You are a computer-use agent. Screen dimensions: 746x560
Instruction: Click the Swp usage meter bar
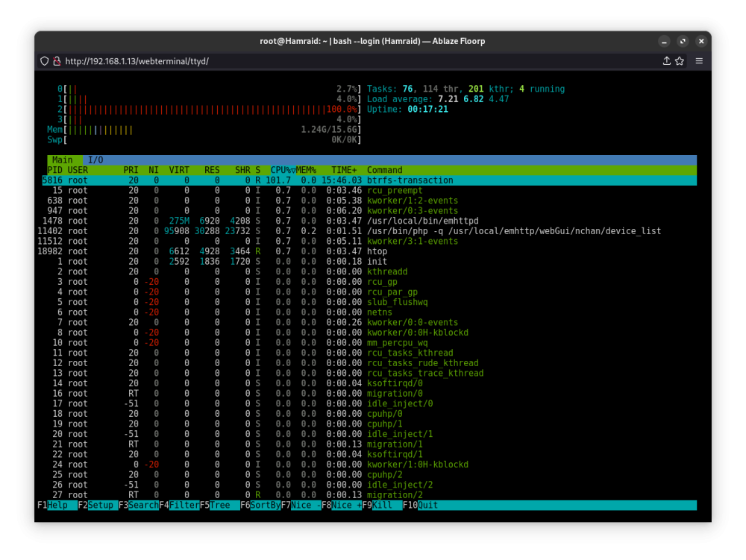pyautogui.click(x=204, y=139)
